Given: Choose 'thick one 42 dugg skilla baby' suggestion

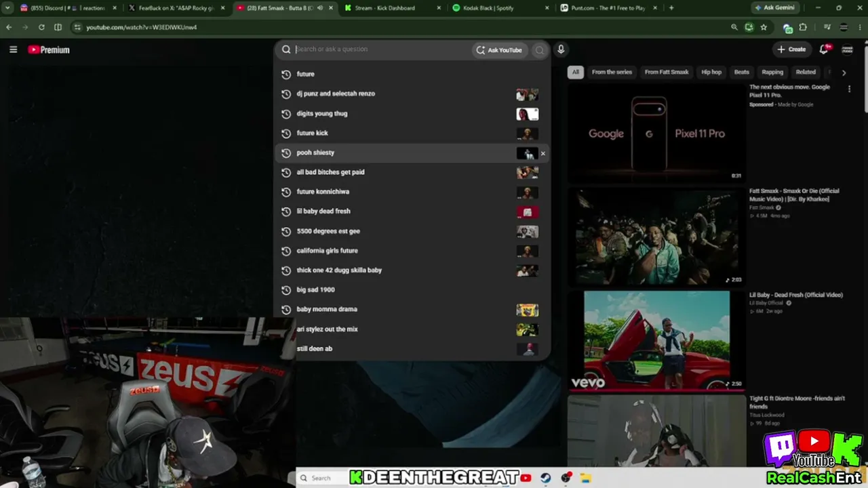Looking at the screenshot, I should [412, 270].
